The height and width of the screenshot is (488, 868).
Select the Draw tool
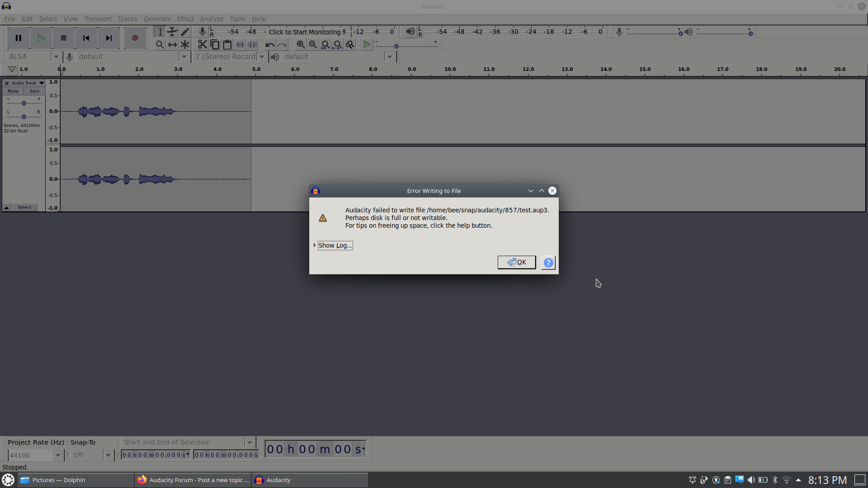(x=185, y=32)
